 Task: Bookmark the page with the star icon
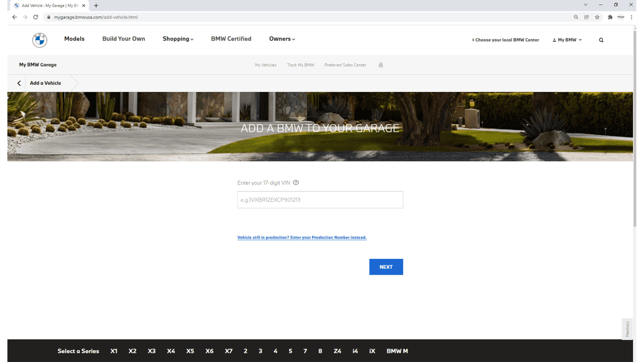point(597,17)
